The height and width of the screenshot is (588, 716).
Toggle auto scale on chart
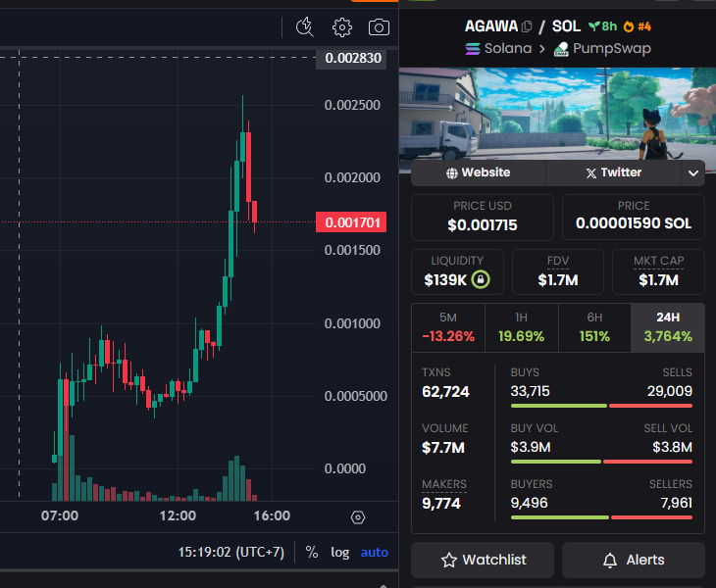375,552
